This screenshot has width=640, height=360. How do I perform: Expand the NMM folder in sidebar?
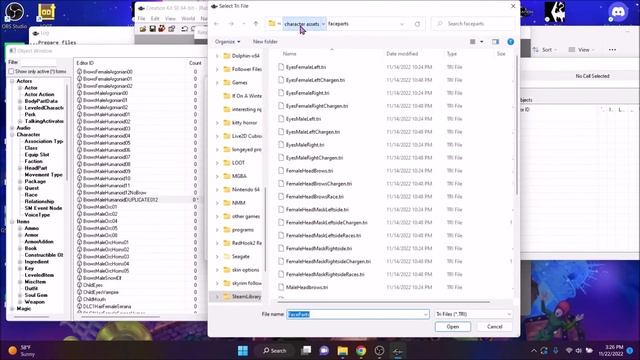point(217,203)
